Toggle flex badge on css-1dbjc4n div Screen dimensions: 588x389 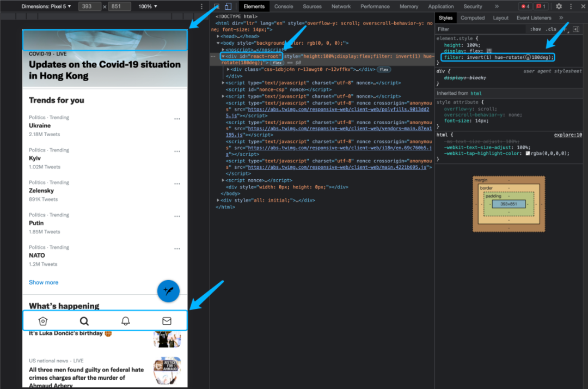[384, 69]
